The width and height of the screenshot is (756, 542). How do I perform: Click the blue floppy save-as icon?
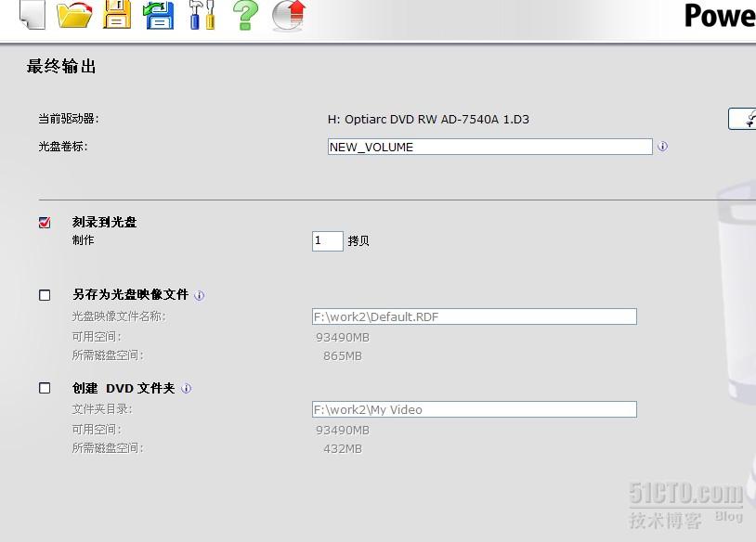(x=159, y=15)
